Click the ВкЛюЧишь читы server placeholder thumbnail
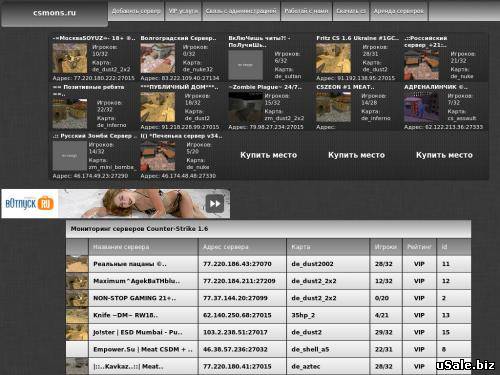500x375 pixels. (246, 65)
